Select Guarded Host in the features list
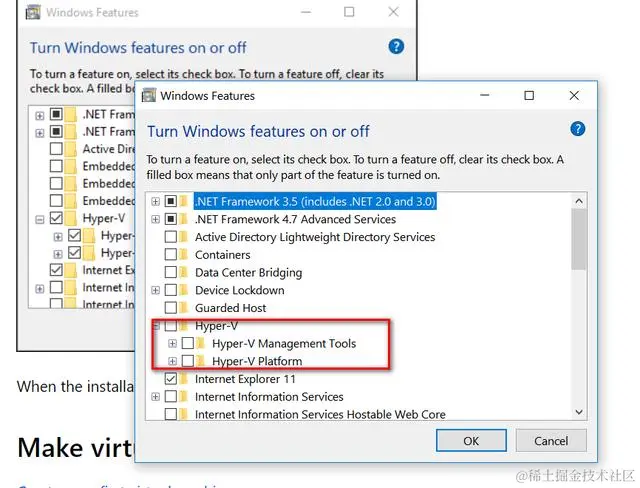This screenshot has height=488, width=640. [230, 308]
